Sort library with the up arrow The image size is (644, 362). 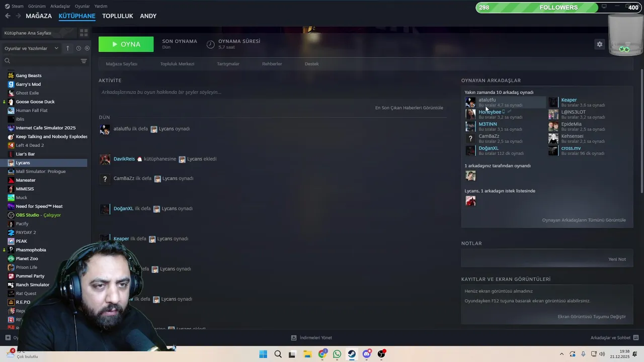coord(68,48)
